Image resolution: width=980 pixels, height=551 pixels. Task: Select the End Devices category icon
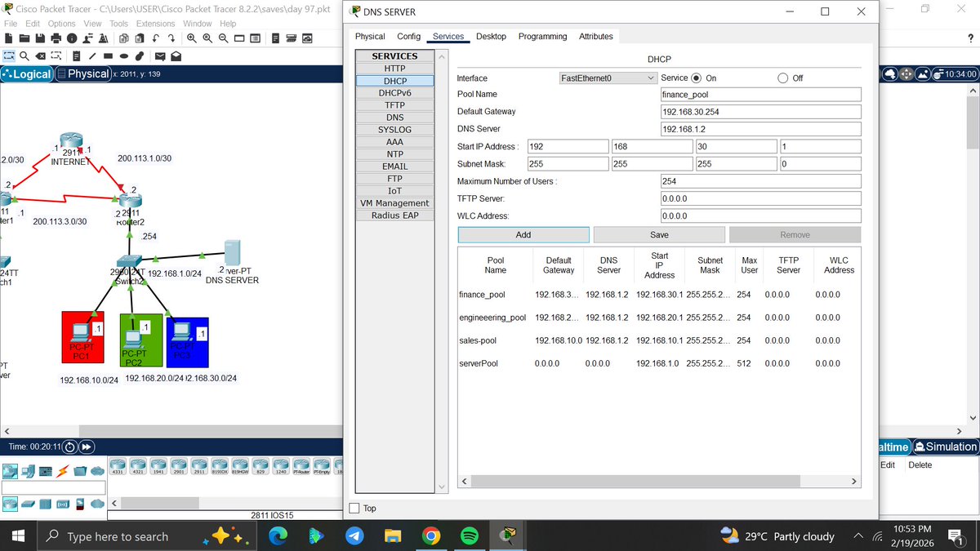(28, 471)
